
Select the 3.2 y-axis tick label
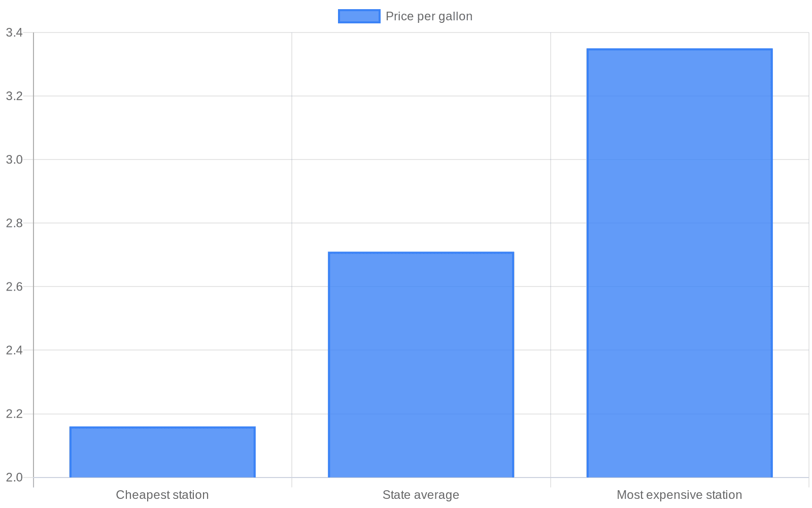(14, 97)
